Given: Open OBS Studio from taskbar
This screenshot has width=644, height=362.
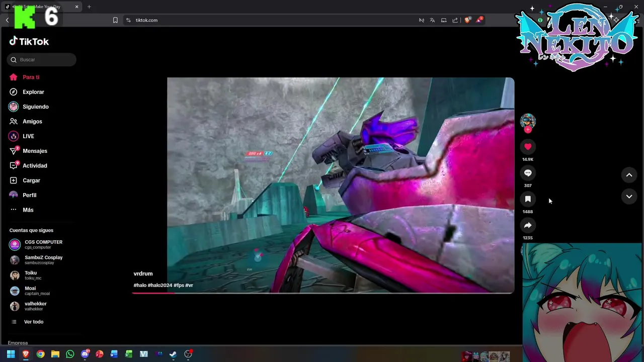Looking at the screenshot, I should (x=188, y=354).
